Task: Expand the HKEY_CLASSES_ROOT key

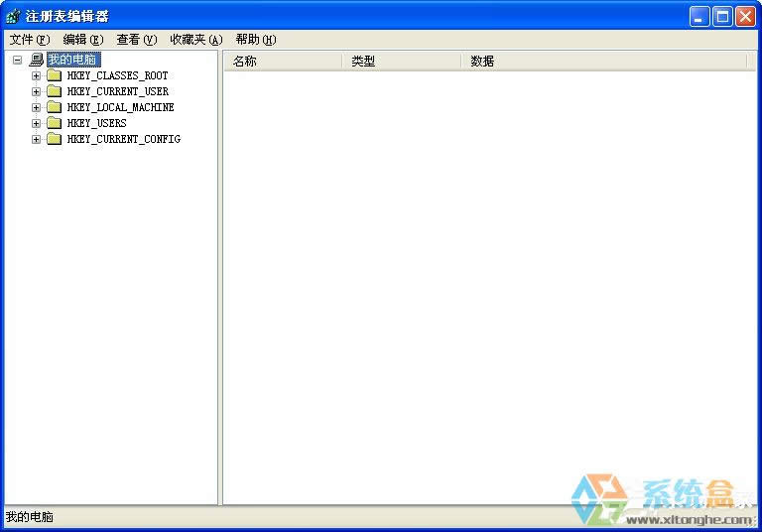Action: coord(36,75)
